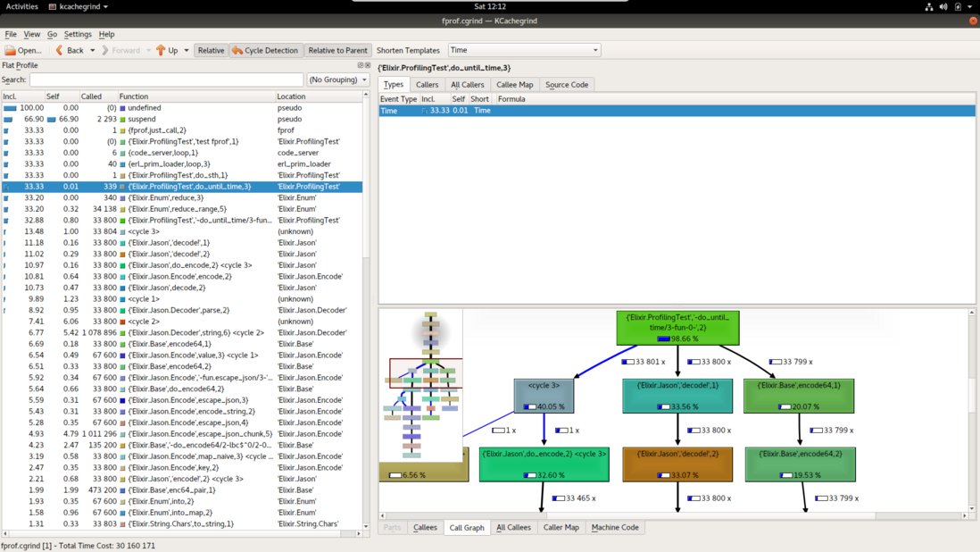Switch to the Machine Code bottom tab

[615, 528]
